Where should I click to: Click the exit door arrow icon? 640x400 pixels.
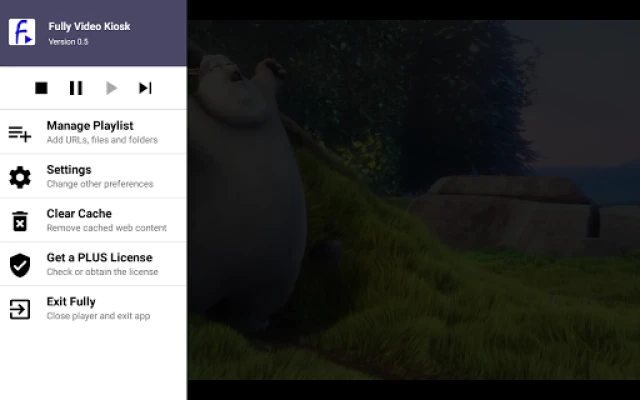(x=20, y=309)
